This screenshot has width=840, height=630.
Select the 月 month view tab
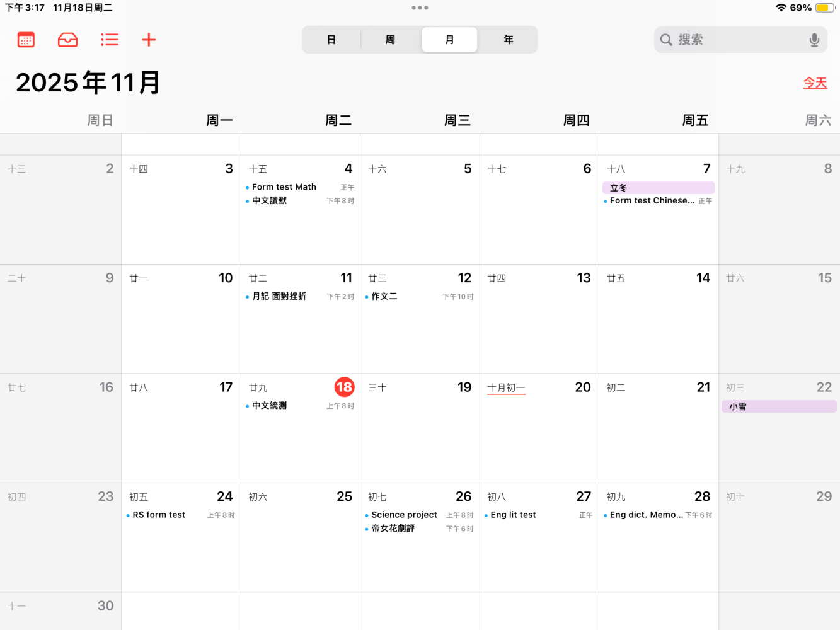[449, 40]
